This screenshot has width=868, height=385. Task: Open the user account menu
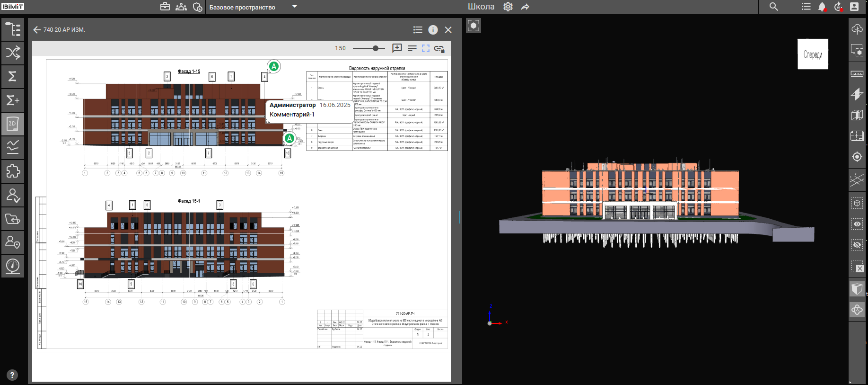[x=854, y=7]
